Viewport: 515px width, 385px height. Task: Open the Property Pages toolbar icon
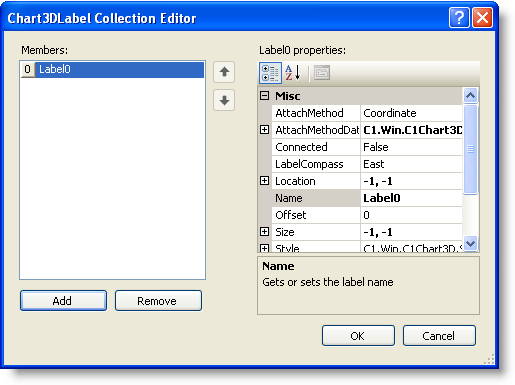click(322, 73)
